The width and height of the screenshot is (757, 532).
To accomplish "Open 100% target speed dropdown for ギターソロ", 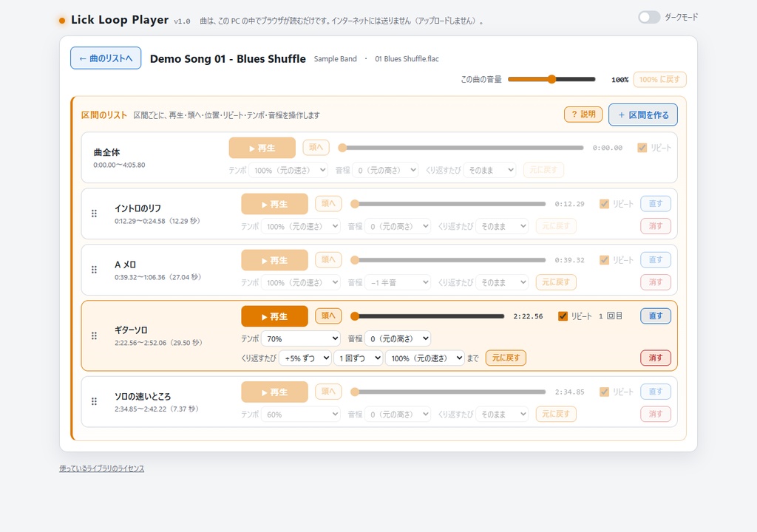I will tap(425, 358).
